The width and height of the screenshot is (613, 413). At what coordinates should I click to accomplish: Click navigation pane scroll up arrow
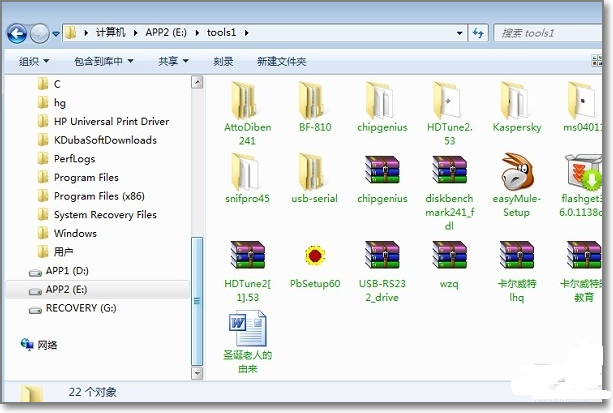tap(197, 82)
